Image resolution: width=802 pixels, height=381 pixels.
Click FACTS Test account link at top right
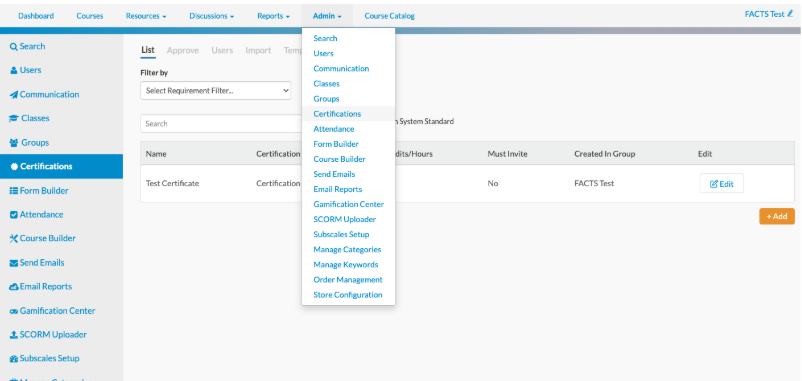(x=764, y=14)
